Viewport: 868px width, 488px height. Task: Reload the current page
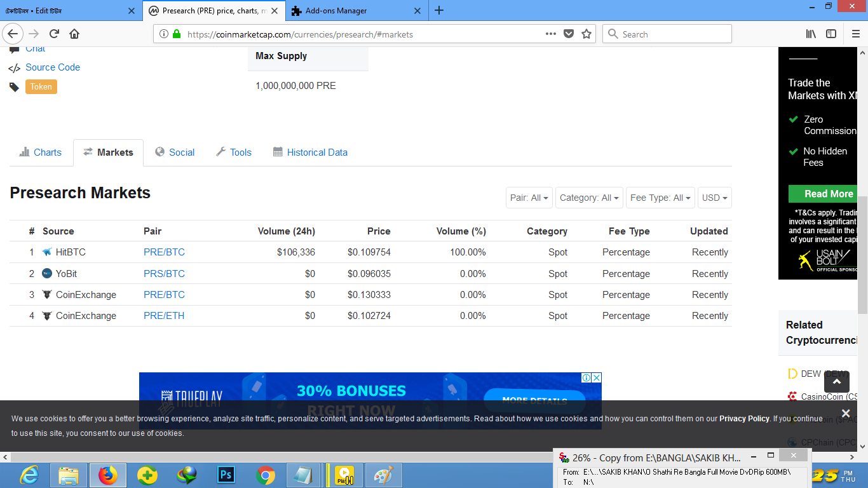55,34
